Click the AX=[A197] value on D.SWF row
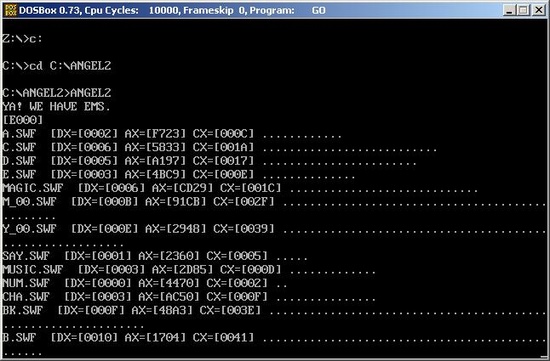The height and width of the screenshot is (361, 550). (x=155, y=161)
